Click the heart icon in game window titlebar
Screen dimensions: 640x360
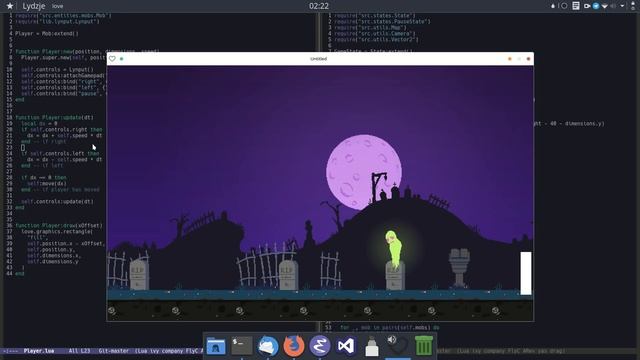click(x=112, y=59)
